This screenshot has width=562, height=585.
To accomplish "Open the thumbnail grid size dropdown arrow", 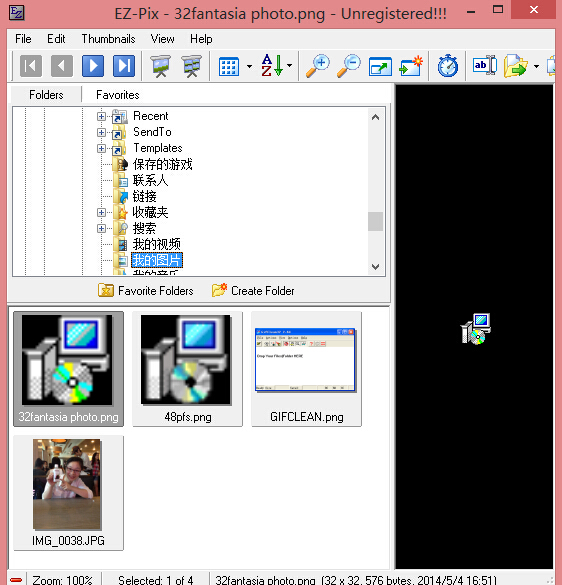I will click(x=249, y=66).
